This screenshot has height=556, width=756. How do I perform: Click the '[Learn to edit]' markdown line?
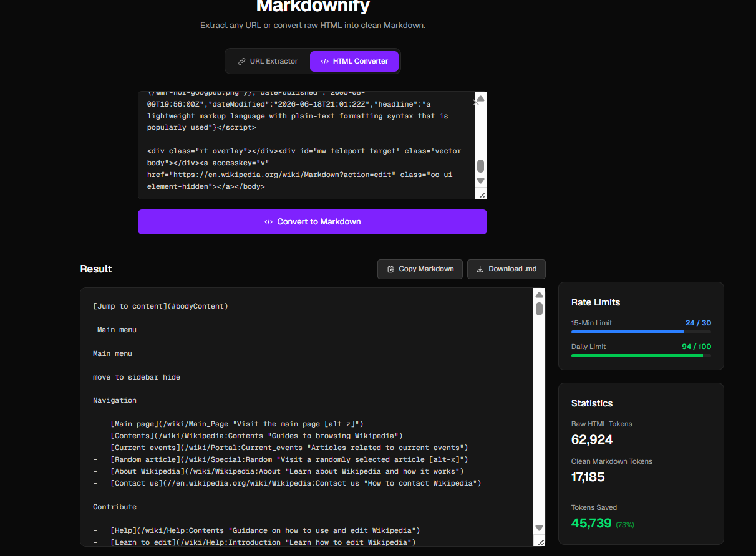[x=254, y=542]
